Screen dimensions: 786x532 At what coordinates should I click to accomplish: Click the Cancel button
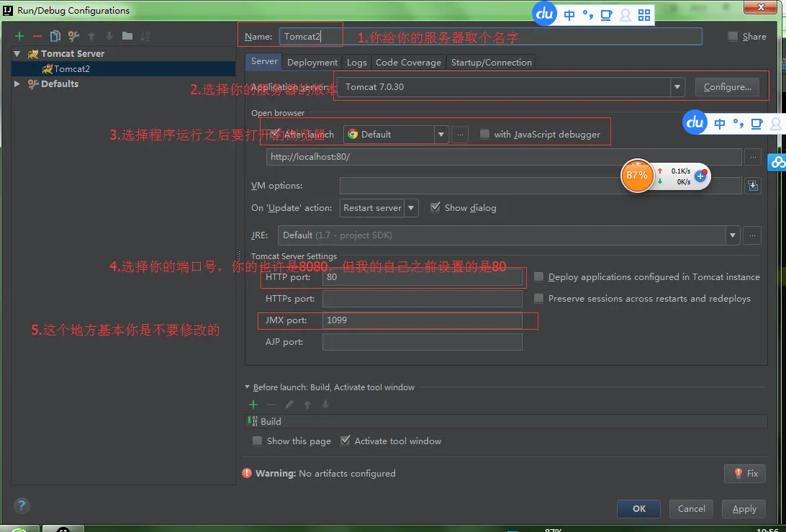point(691,508)
